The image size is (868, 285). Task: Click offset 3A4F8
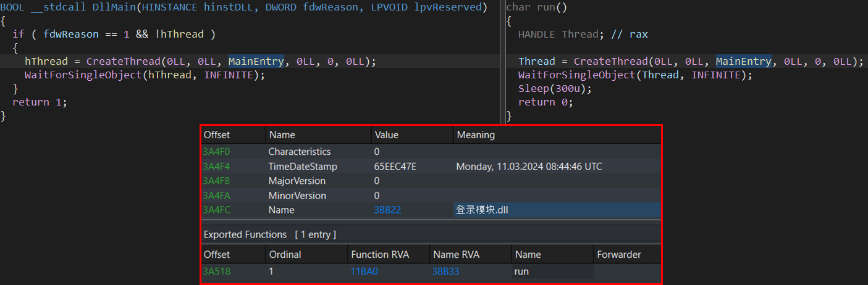click(216, 181)
